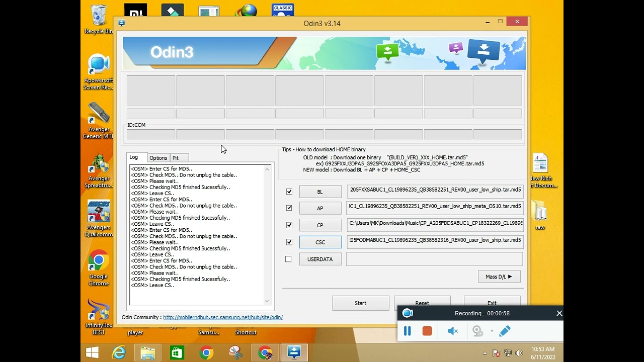Click the log scrollbar down arrow

click(x=267, y=301)
